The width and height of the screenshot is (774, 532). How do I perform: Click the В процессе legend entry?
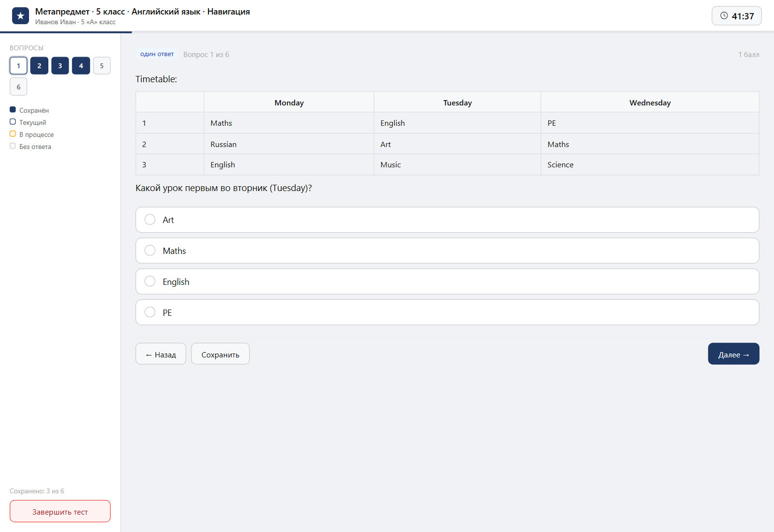click(x=32, y=134)
